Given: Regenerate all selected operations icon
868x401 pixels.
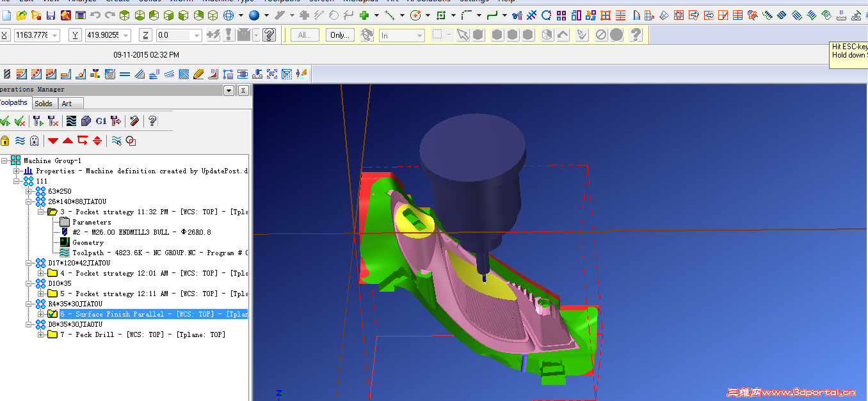Looking at the screenshot, I should click(x=38, y=121).
